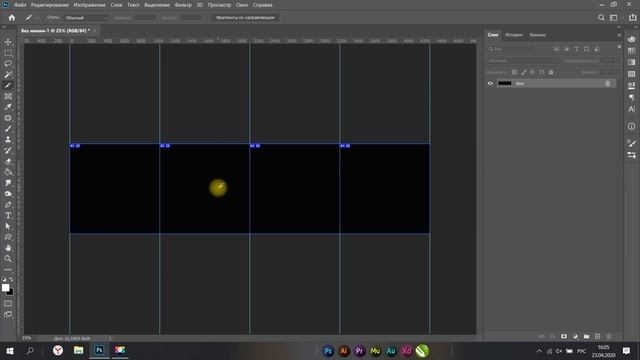Switch to the История tab

tap(514, 35)
